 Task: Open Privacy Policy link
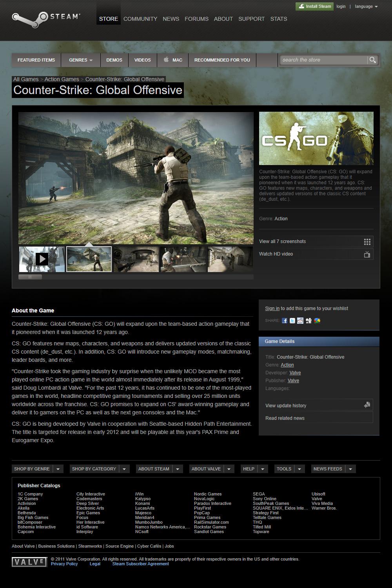(64, 564)
